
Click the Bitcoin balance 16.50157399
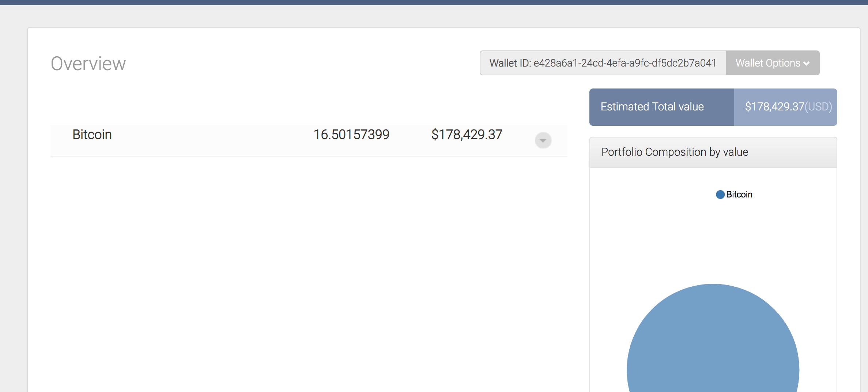(x=351, y=135)
